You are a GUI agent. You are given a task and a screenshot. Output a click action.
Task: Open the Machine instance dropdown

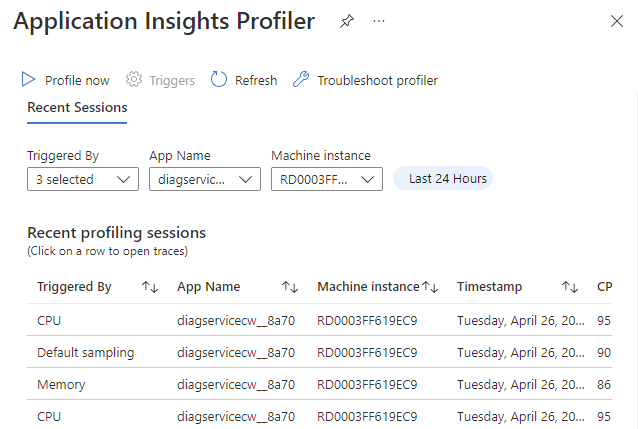pyautogui.click(x=326, y=179)
